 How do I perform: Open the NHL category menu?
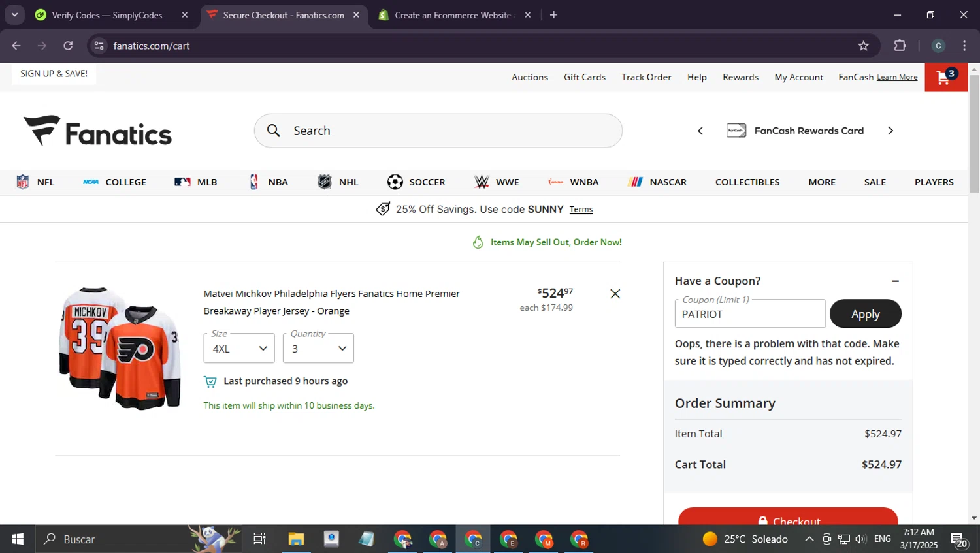pos(338,182)
